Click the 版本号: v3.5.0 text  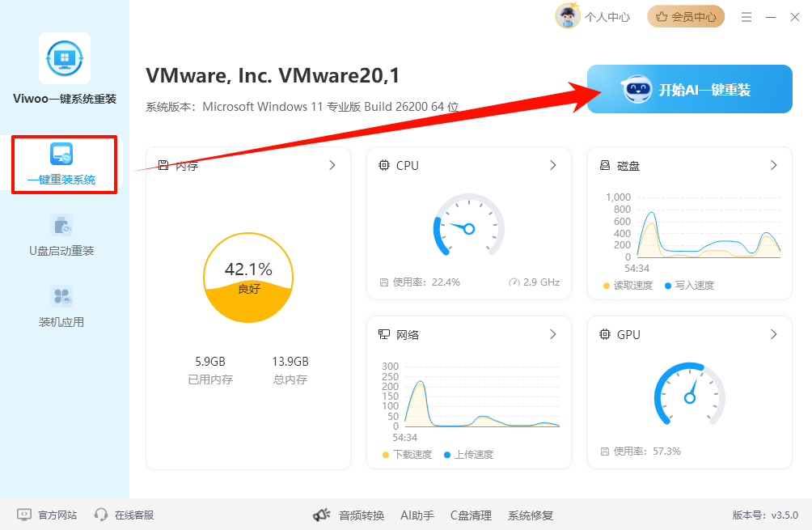click(765, 515)
